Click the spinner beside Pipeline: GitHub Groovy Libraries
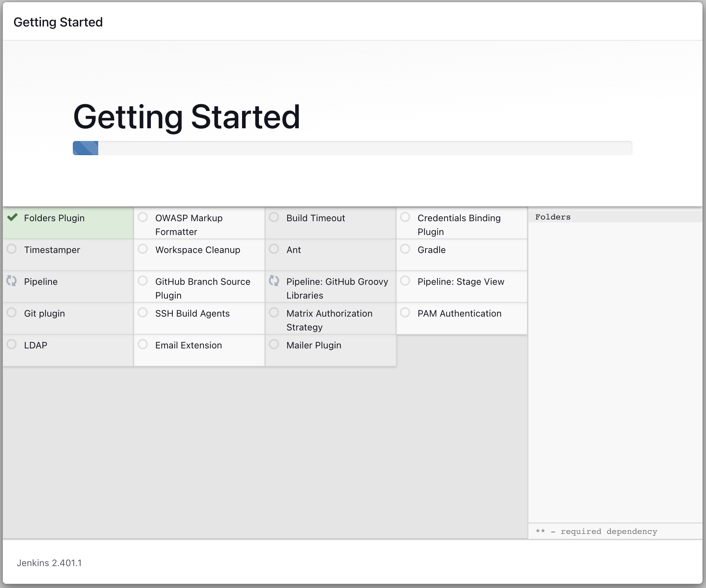This screenshot has width=706, height=588. pyautogui.click(x=274, y=281)
